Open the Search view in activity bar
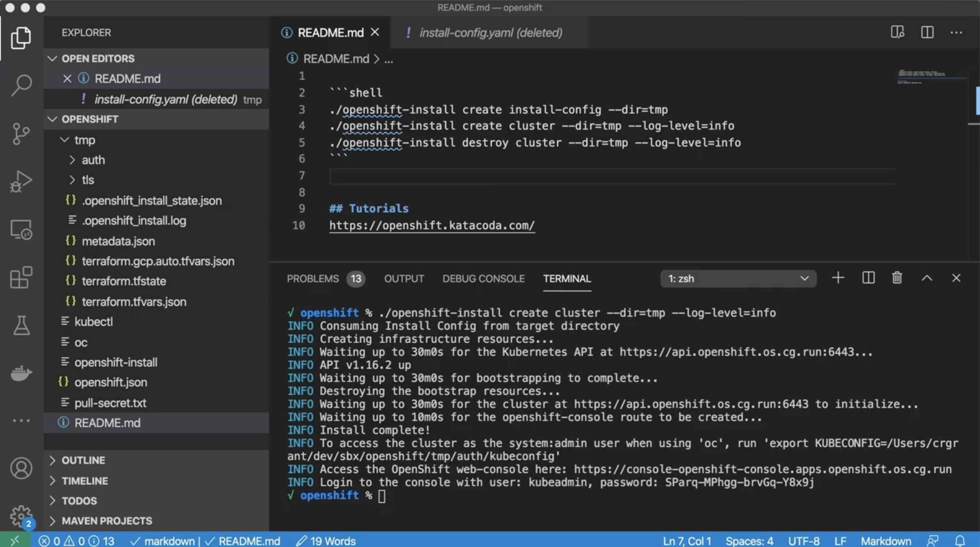Viewport: 980px width, 547px height. [x=21, y=85]
